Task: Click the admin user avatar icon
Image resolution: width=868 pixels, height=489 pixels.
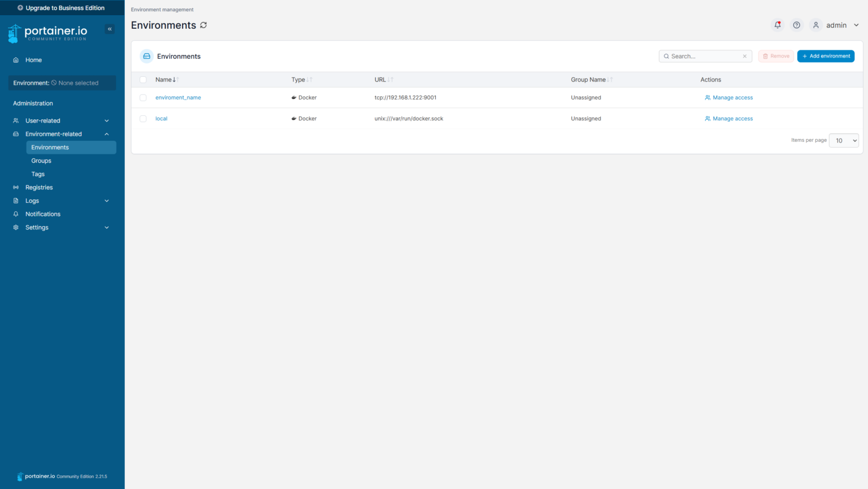Action: (x=815, y=25)
